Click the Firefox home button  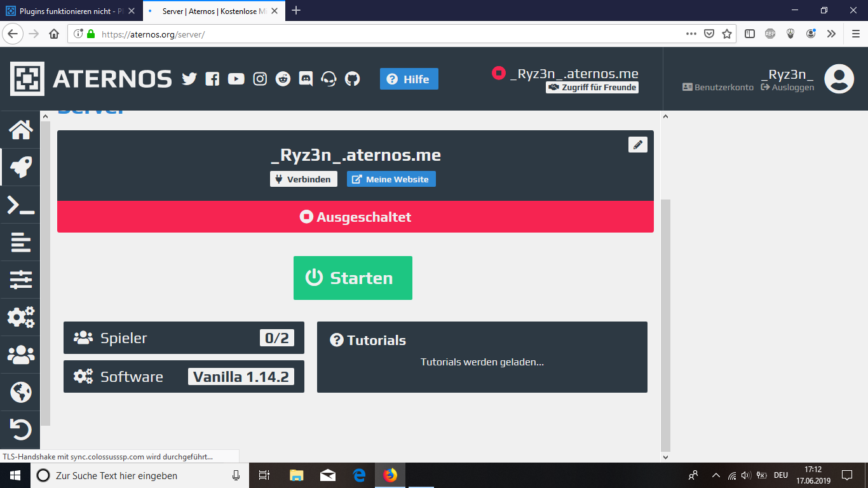pyautogui.click(x=54, y=34)
